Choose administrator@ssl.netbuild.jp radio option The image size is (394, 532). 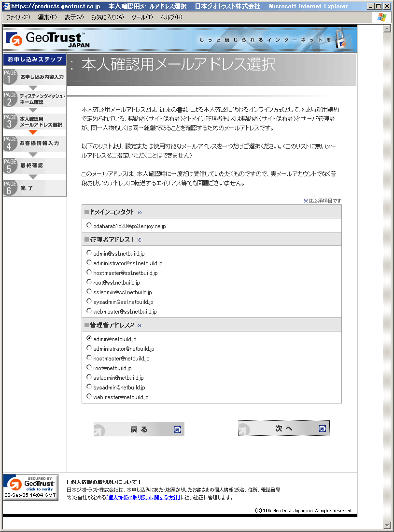click(x=89, y=262)
